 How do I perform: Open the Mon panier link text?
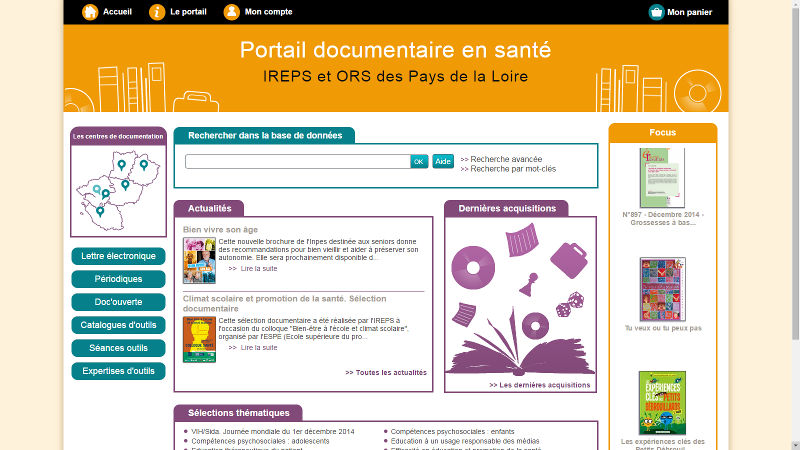689,12
